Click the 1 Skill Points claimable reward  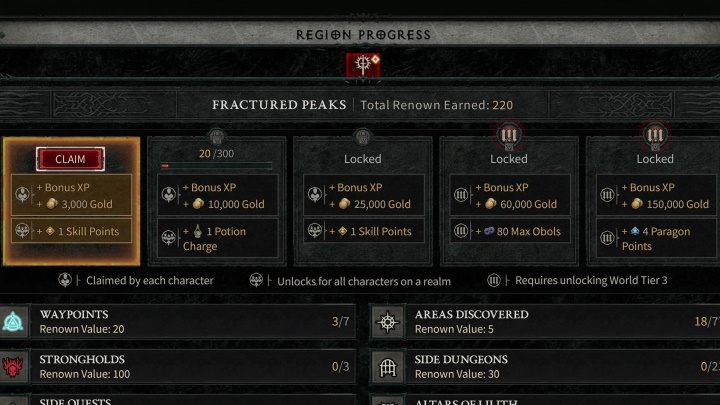pos(70,232)
